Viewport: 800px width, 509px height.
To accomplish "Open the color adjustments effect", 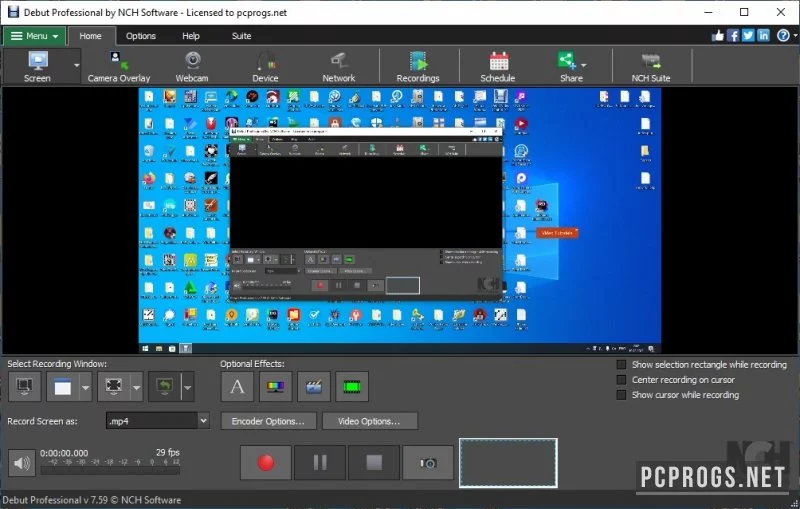I will [x=276, y=387].
